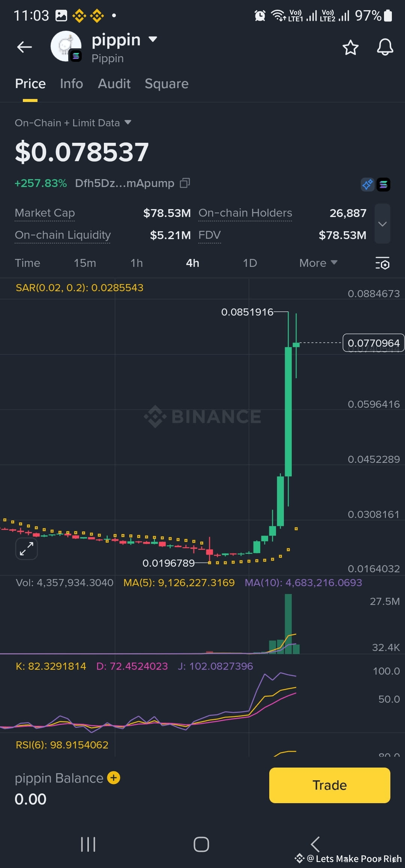Open chart indicator settings icon
This screenshot has width=405, height=868.
tap(382, 263)
